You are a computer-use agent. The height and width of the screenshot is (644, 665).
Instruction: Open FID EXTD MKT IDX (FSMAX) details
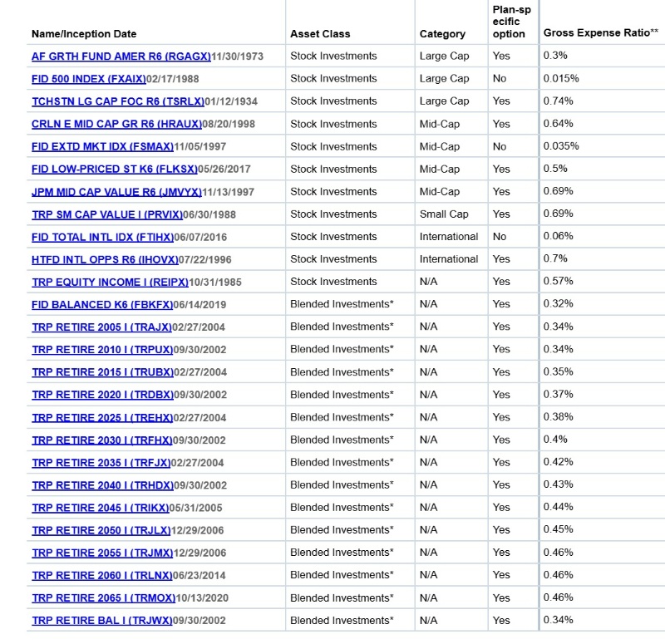pyautogui.click(x=102, y=146)
